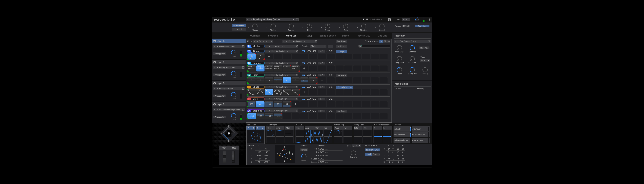Add a new step to Timing lane
This screenshot has height=184, width=644.
(x=269, y=57)
